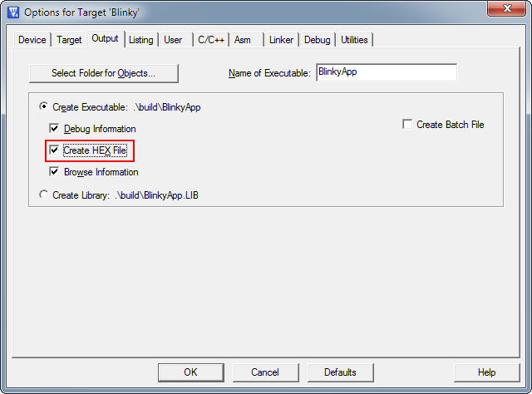
Task: Focus the Name of Executable field
Action: (386, 72)
